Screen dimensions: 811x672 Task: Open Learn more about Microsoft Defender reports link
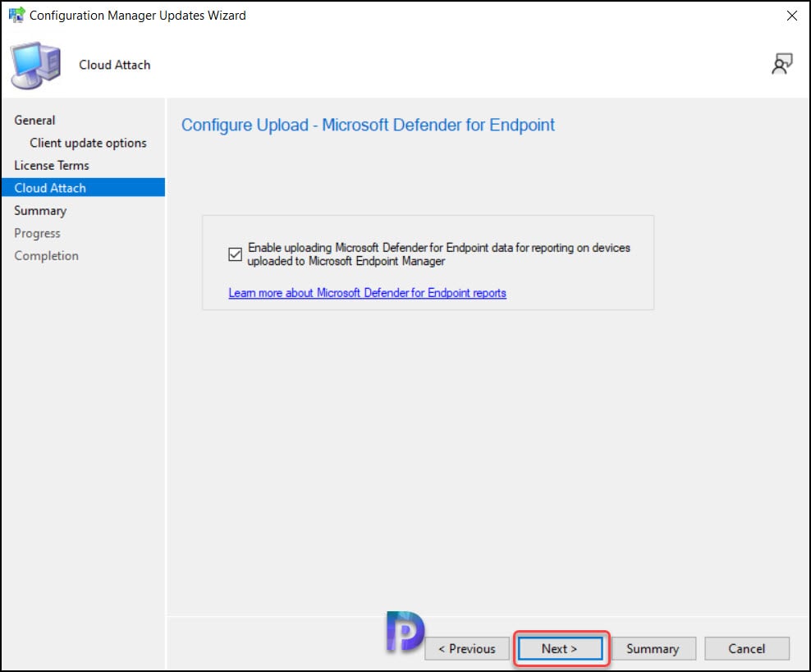(x=367, y=293)
